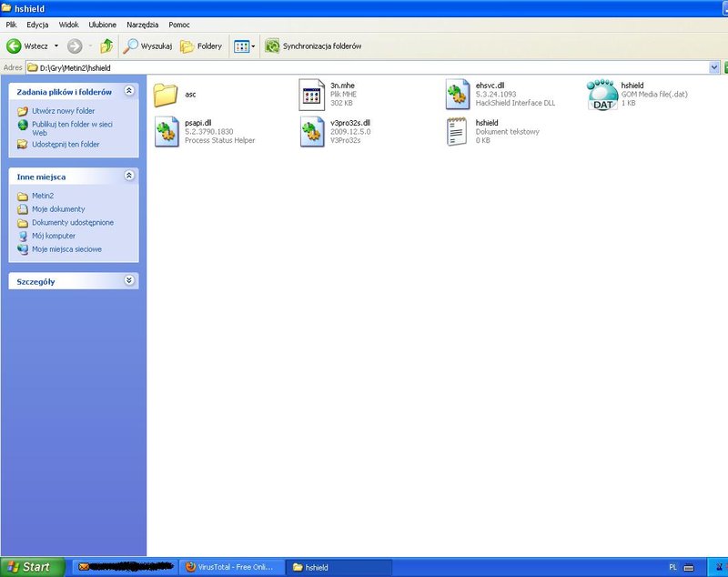Click the address field path D:\Gry\Metin2\hshield
This screenshot has width=728, height=577.
[76, 67]
